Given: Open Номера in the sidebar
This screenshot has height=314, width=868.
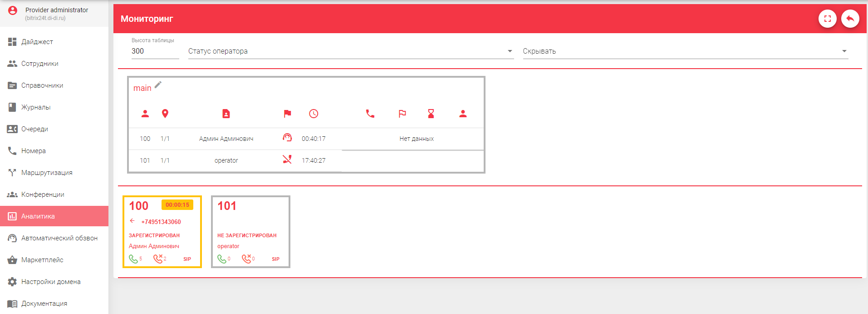Looking at the screenshot, I should tap(54, 151).
